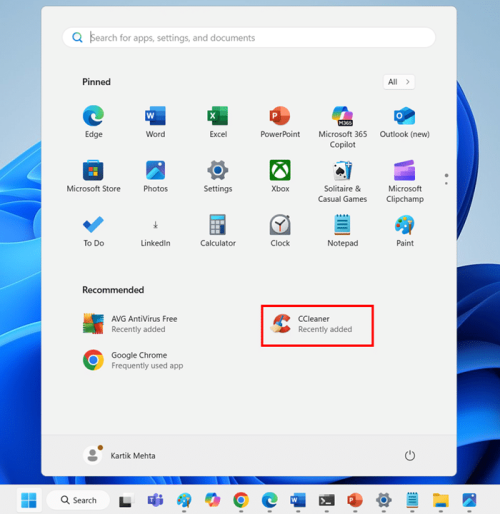The image size is (500, 514).
Task: Switch to PowerPoint on the taskbar
Action: pyautogui.click(x=355, y=500)
